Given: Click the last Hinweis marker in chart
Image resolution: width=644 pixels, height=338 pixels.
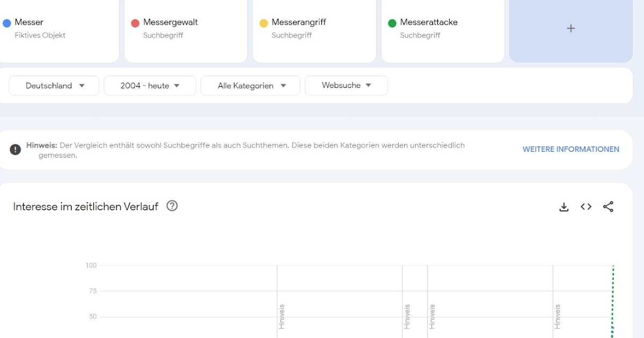Looking at the screenshot, I should tap(558, 317).
